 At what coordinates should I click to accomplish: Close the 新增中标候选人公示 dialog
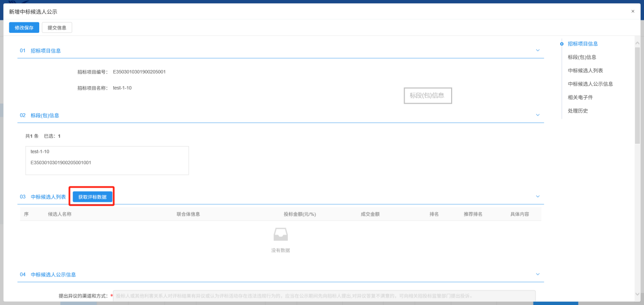(632, 11)
